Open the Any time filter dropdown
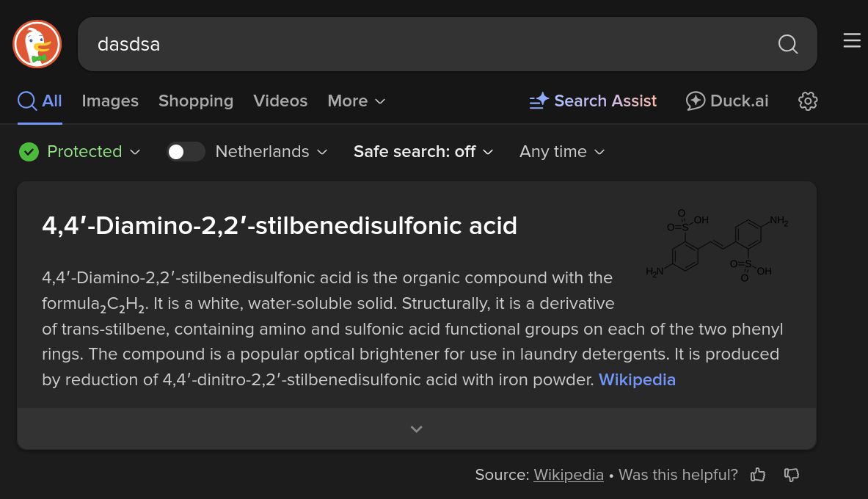The height and width of the screenshot is (499, 868). click(562, 152)
